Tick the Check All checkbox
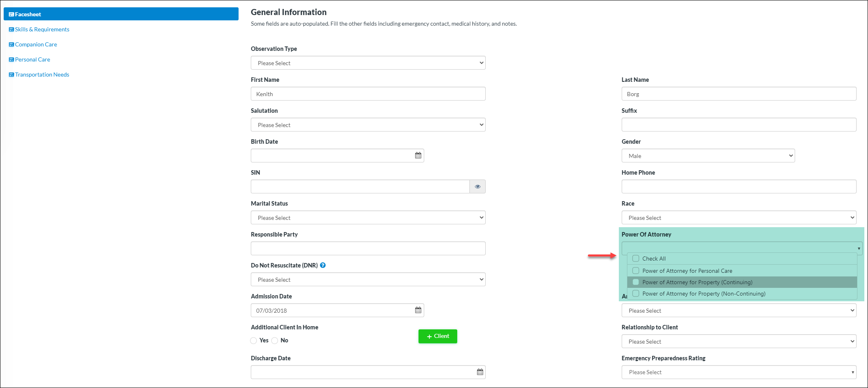 tap(636, 259)
